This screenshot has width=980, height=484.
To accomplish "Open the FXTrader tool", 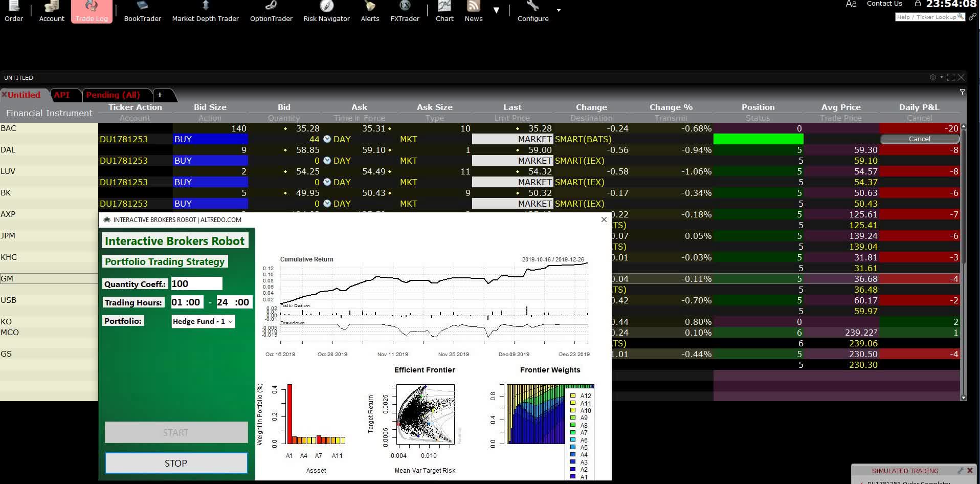I will click(x=404, y=11).
